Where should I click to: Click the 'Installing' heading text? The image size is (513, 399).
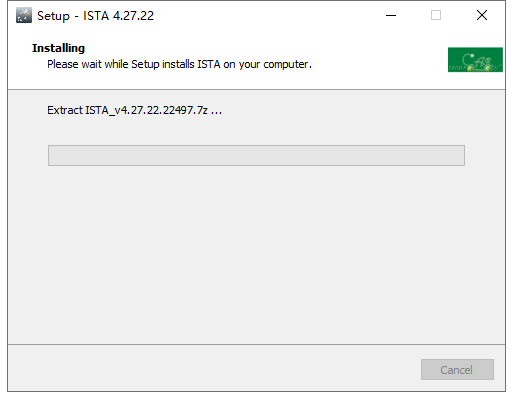point(58,48)
